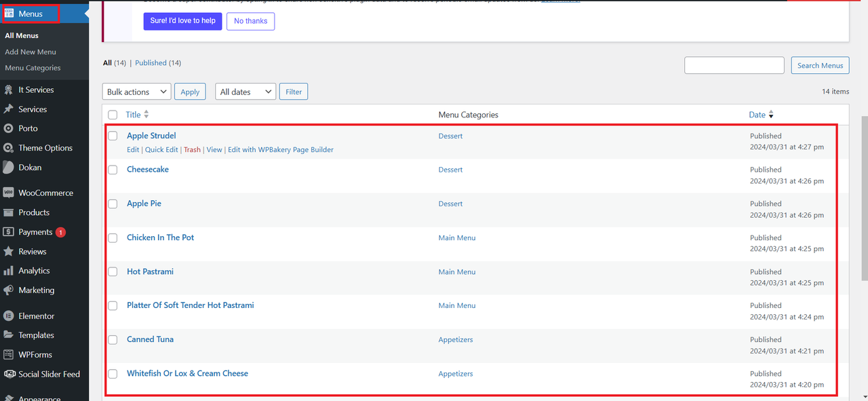
Task: Click Main Menu category in Chicken row
Action: 457,237
